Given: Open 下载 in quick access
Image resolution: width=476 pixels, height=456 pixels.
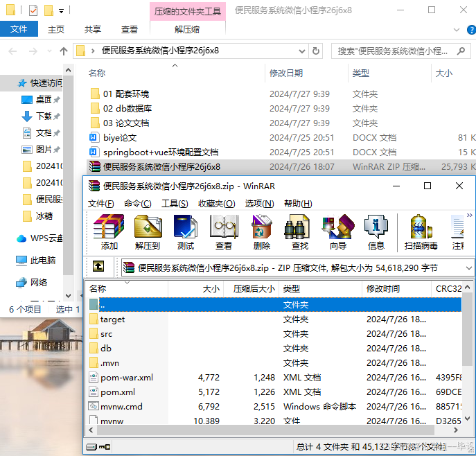Looking at the screenshot, I should (x=41, y=116).
